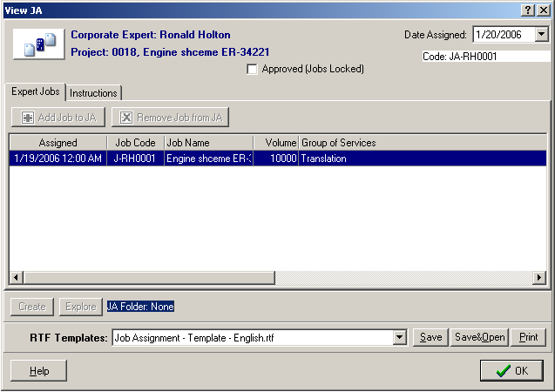Click the Save&Open button
This screenshot has width=555, height=392.
pyautogui.click(x=479, y=337)
